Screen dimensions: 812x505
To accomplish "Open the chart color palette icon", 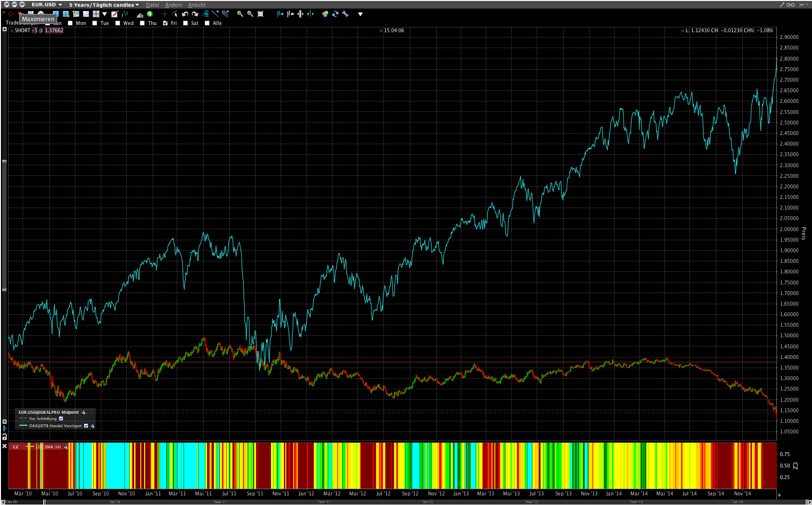I will point(325,14).
